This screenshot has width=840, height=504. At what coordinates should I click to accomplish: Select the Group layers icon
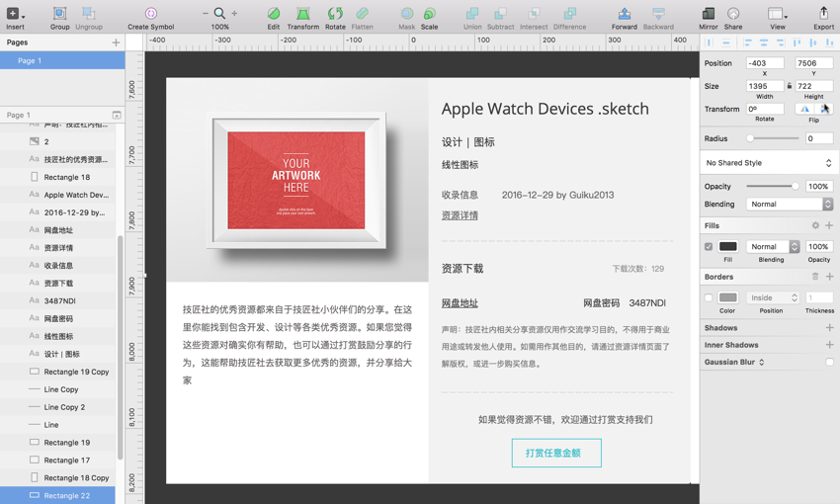tap(59, 14)
